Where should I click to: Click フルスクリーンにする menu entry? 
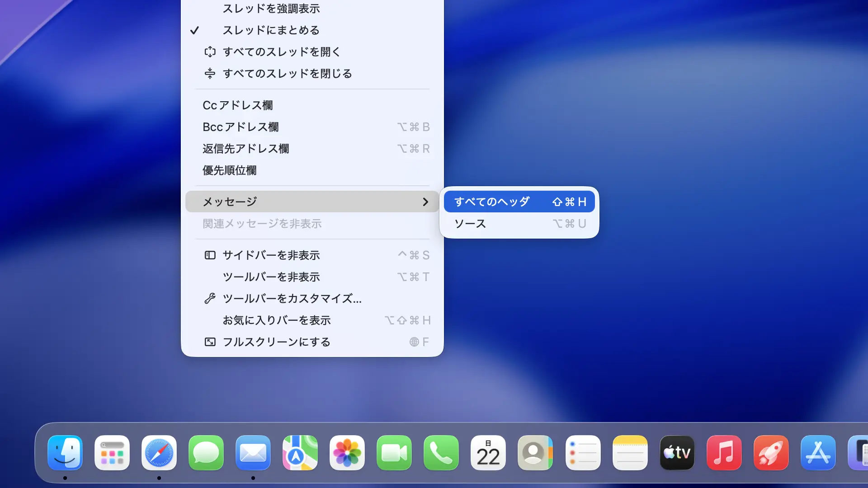[276, 342]
